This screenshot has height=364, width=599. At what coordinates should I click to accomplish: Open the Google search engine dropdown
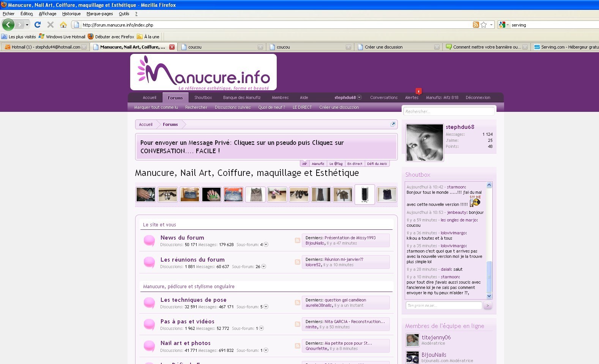tap(504, 25)
